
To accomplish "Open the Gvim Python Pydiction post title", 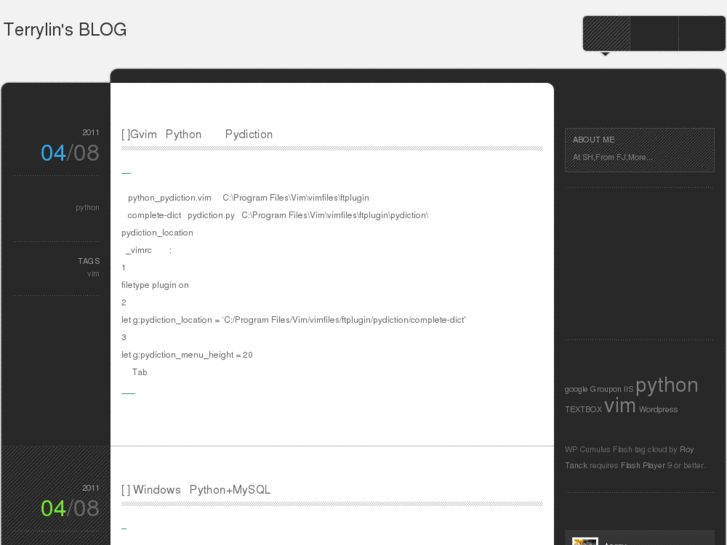I will pyautogui.click(x=197, y=135).
